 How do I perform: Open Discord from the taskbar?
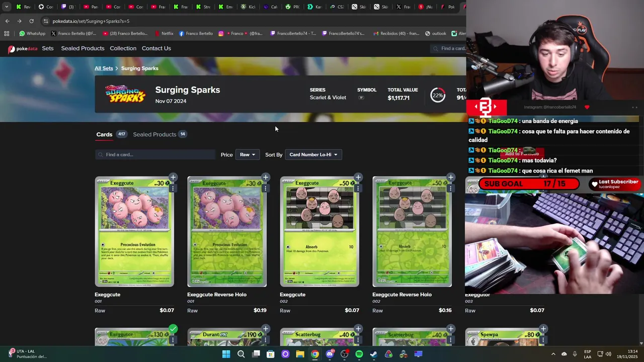pos(330,354)
